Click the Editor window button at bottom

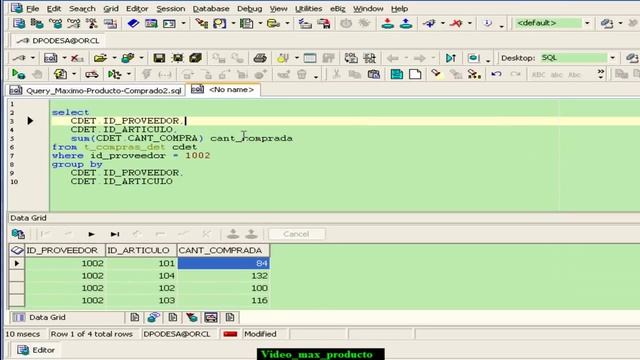pos(36,350)
